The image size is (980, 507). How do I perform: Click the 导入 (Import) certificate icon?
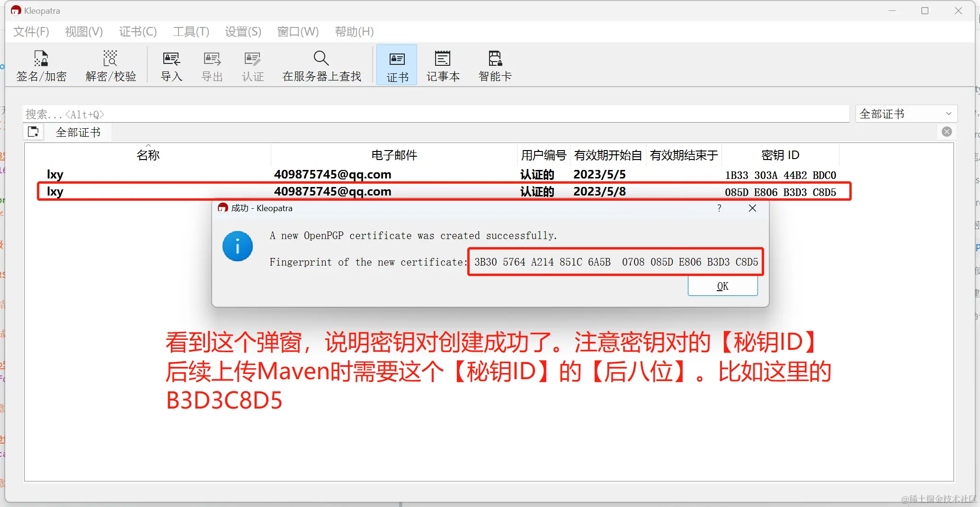(171, 65)
